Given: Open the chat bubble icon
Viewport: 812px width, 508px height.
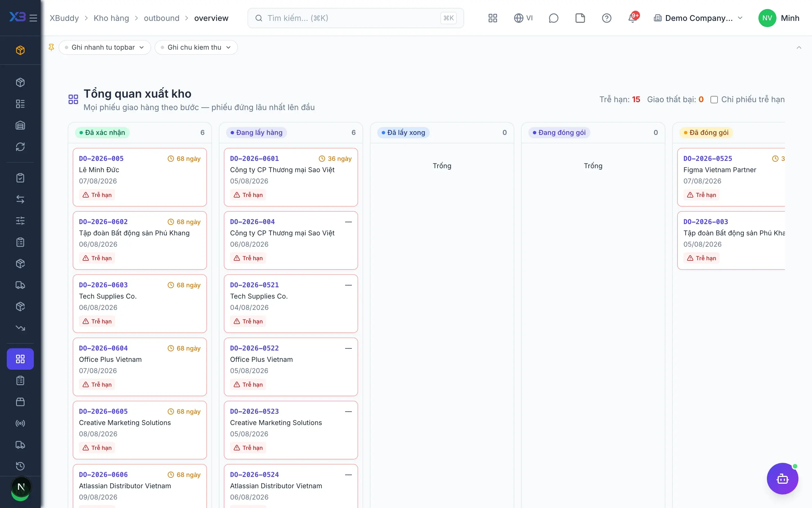Looking at the screenshot, I should click(553, 18).
